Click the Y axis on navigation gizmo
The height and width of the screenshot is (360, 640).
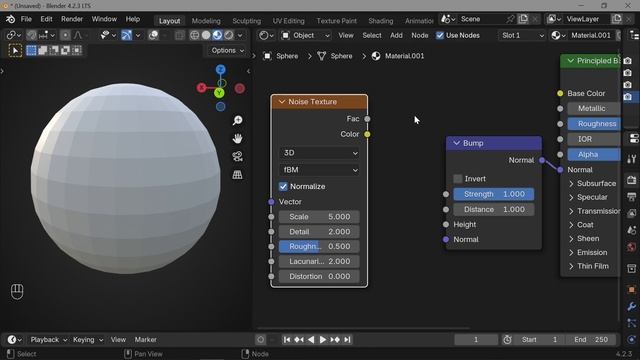tap(219, 93)
